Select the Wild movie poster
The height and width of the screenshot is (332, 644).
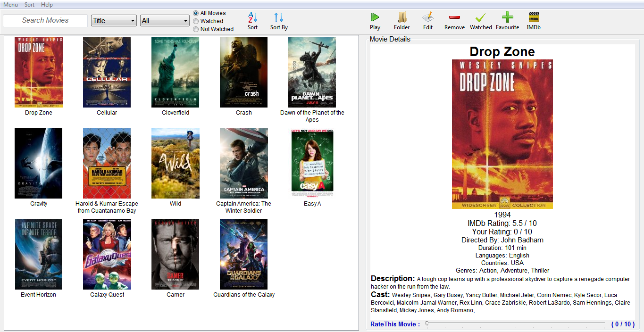(x=176, y=163)
